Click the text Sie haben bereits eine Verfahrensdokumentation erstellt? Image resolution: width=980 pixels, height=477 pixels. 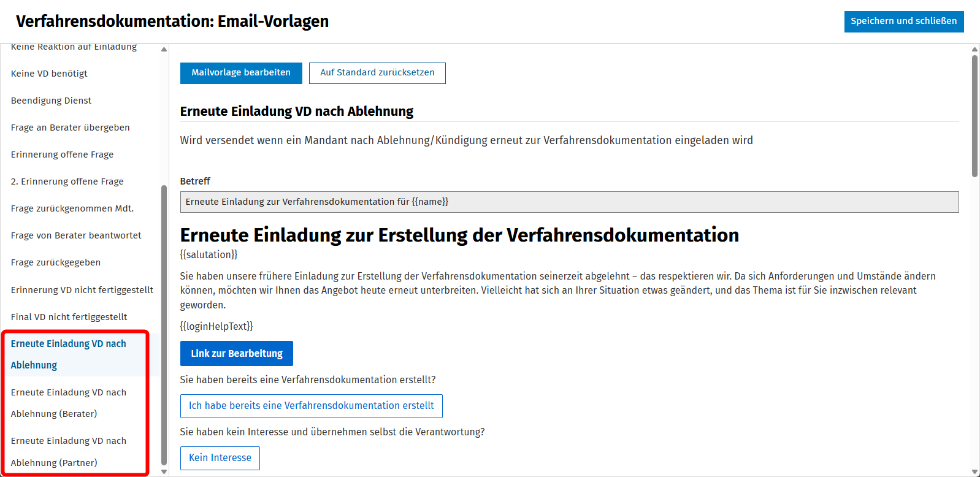tap(308, 380)
